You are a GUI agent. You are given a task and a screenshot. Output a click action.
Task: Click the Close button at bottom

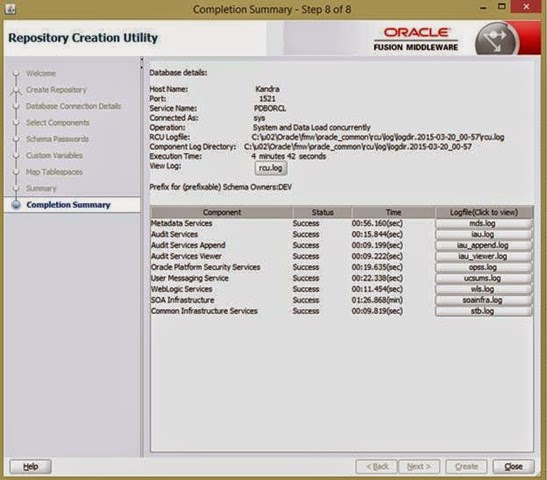513,467
